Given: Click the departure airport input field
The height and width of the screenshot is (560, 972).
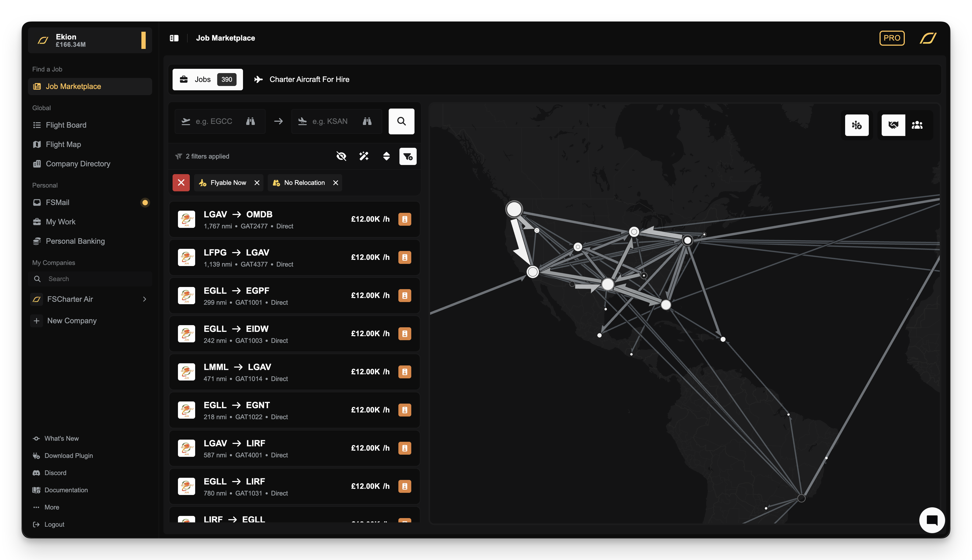Looking at the screenshot, I should click(x=214, y=121).
